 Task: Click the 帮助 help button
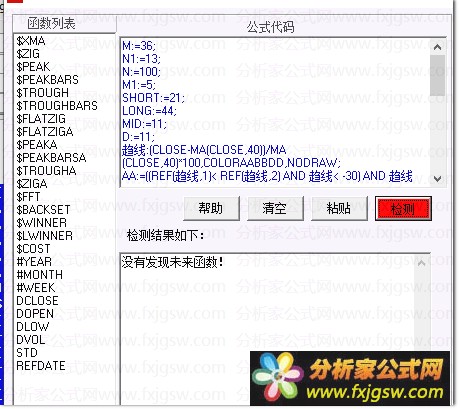tap(211, 208)
